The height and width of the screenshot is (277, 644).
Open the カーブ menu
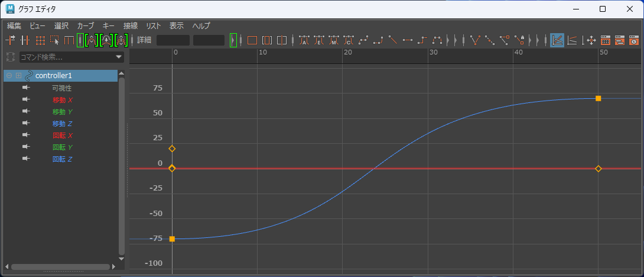(x=86, y=25)
